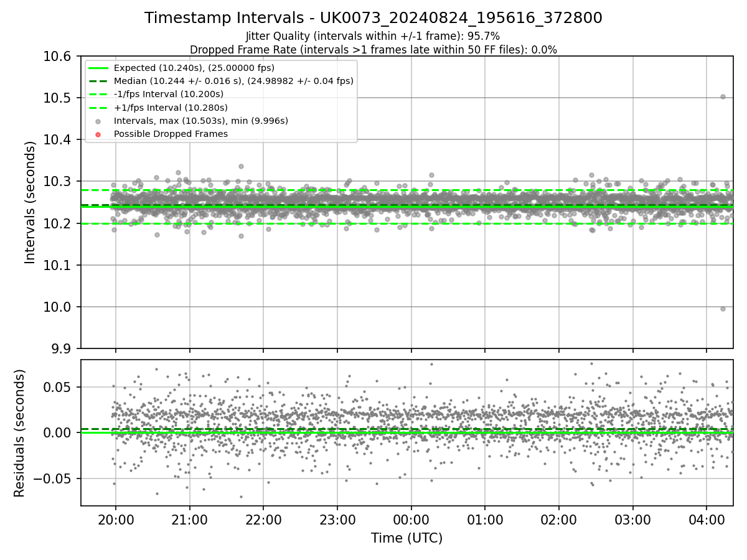Viewport: 747px width, 560px height.
Task: Click the legend entry 'Intervals, max (10.503s), min (9.996s)'
Action: 201,121
